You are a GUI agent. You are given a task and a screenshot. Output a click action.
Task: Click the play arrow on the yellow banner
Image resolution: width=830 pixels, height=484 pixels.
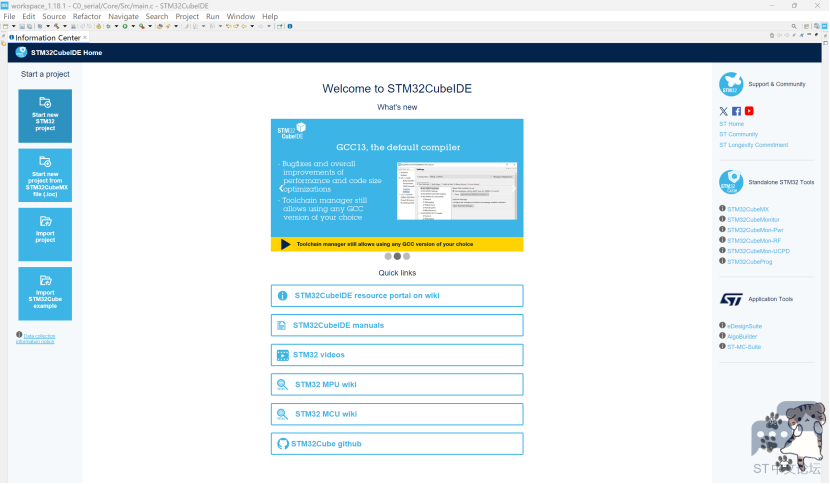pyautogui.click(x=285, y=244)
